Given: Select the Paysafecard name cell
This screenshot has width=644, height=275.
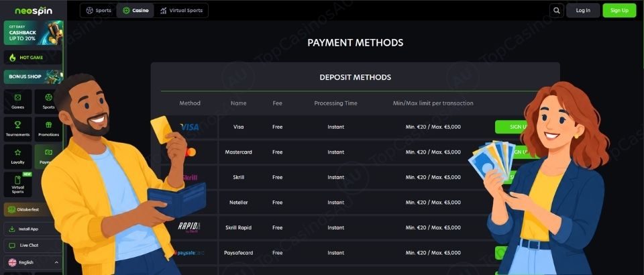Looking at the screenshot, I should (x=238, y=253).
